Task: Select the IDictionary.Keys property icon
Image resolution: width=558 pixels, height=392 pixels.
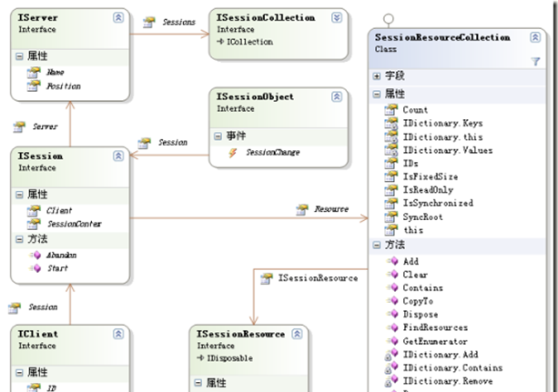Action: (391, 124)
